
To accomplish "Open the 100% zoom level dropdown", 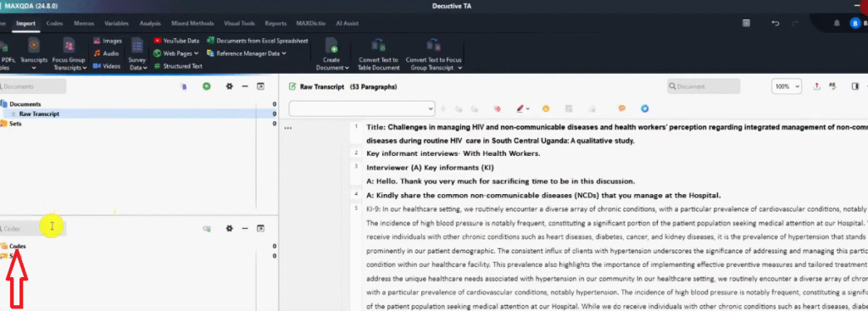I will tap(786, 86).
